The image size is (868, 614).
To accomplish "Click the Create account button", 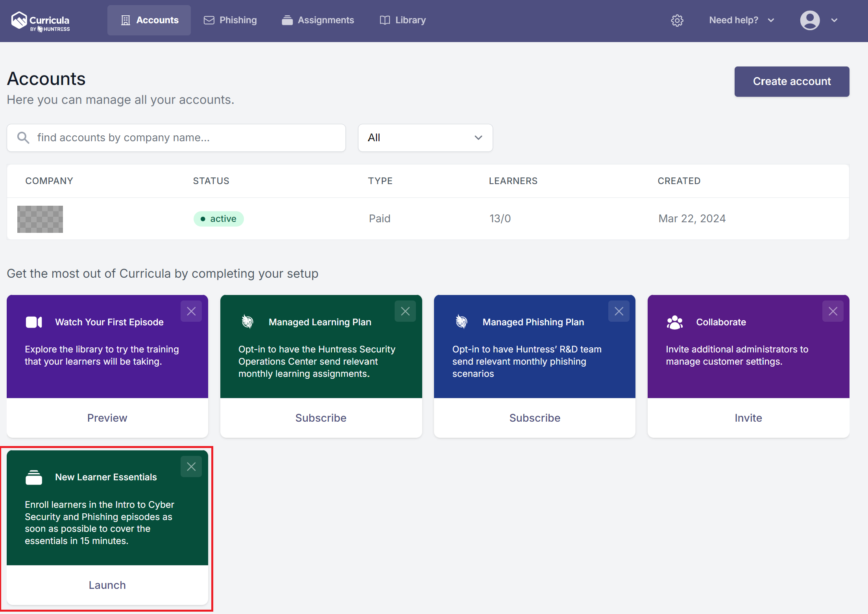I will [792, 81].
